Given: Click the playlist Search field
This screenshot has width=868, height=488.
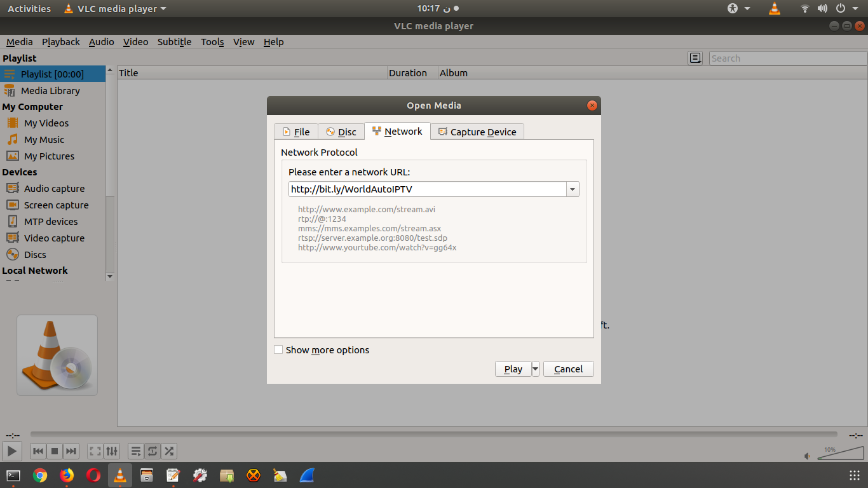Looking at the screenshot, I should pos(788,58).
